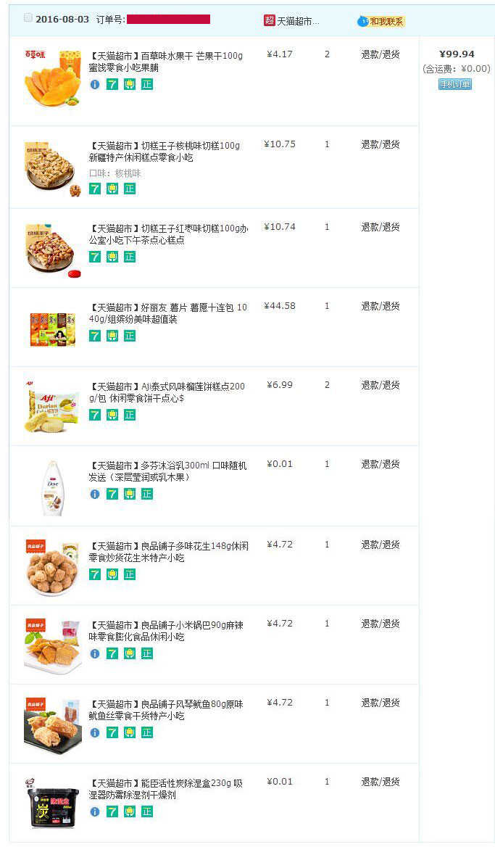The image size is (495, 868).
Task: Click the 和我联系 chat bubble icon
Action: point(362,22)
